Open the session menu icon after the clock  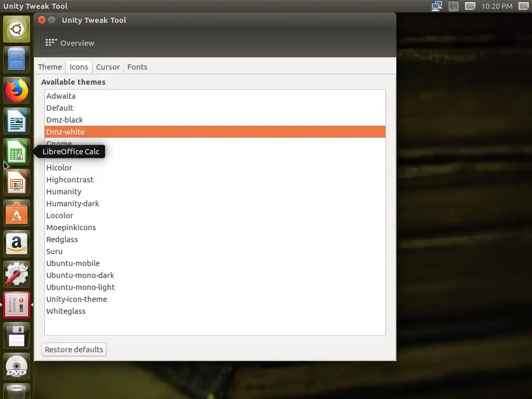coord(524,6)
